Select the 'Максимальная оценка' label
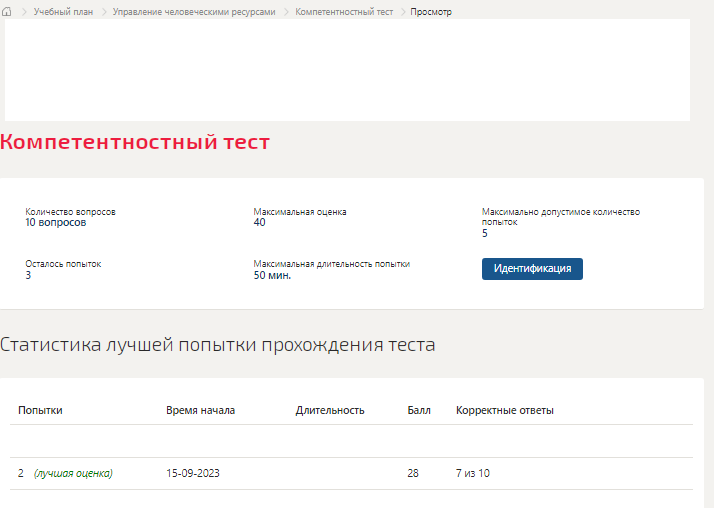Screen dimensions: 714x508 (300, 212)
